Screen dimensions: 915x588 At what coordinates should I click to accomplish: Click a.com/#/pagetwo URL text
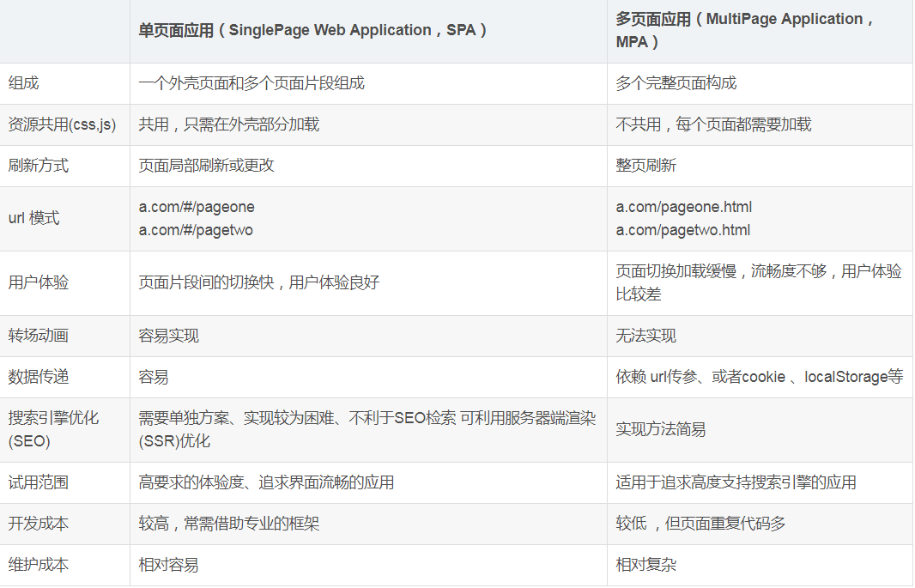coord(196,230)
